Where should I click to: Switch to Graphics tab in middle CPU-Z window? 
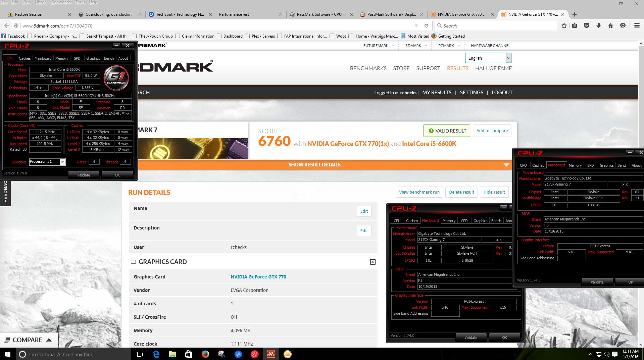click(480, 221)
